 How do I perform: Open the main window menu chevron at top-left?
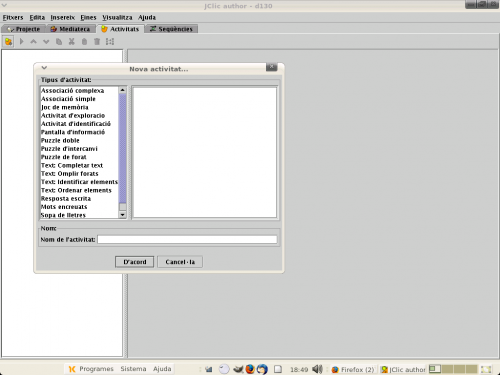click(x=4, y=5)
